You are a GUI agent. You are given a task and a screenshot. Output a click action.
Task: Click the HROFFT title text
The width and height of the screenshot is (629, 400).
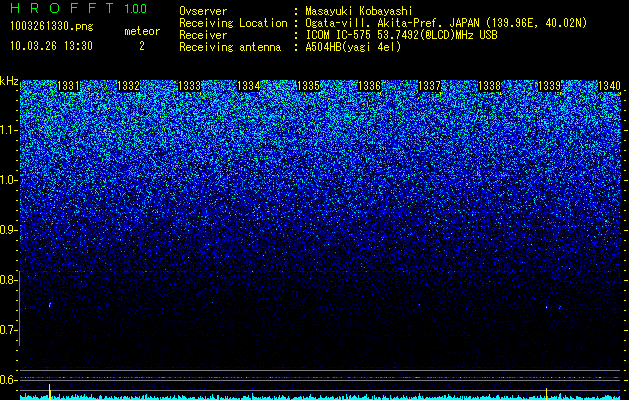click(x=61, y=8)
